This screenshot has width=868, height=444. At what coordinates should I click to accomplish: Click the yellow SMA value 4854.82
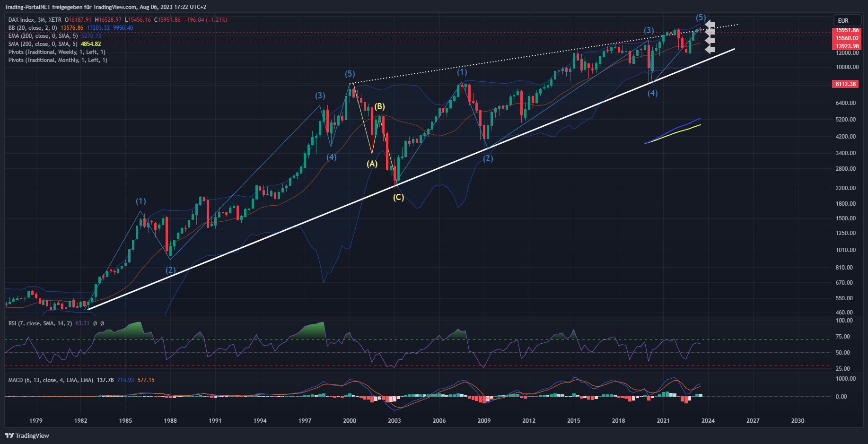tap(91, 44)
